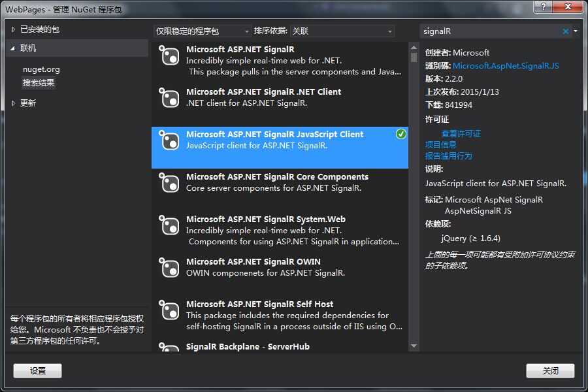The height and width of the screenshot is (392, 588).
Task: Close the NuGet dialog with the red X
Action: tap(568, 7)
